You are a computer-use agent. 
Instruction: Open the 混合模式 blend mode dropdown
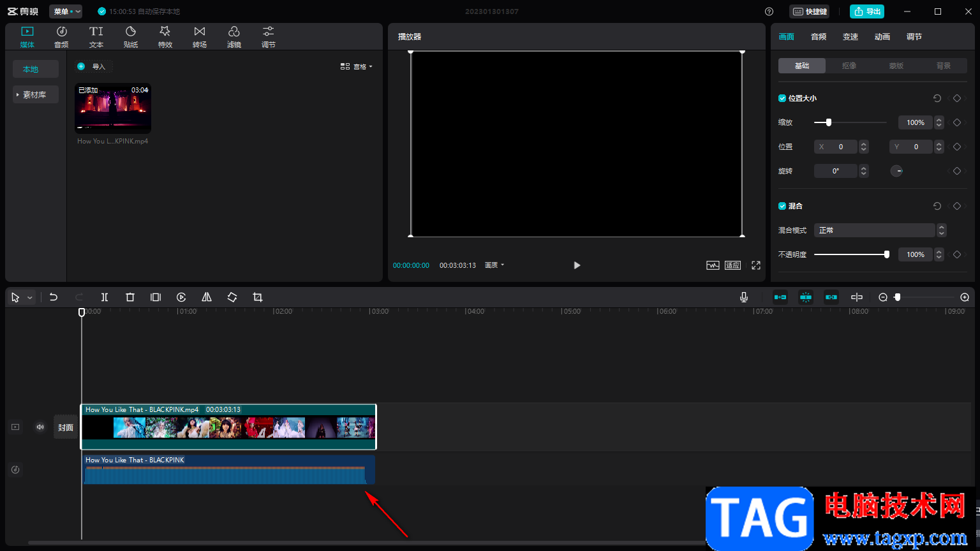pos(880,230)
